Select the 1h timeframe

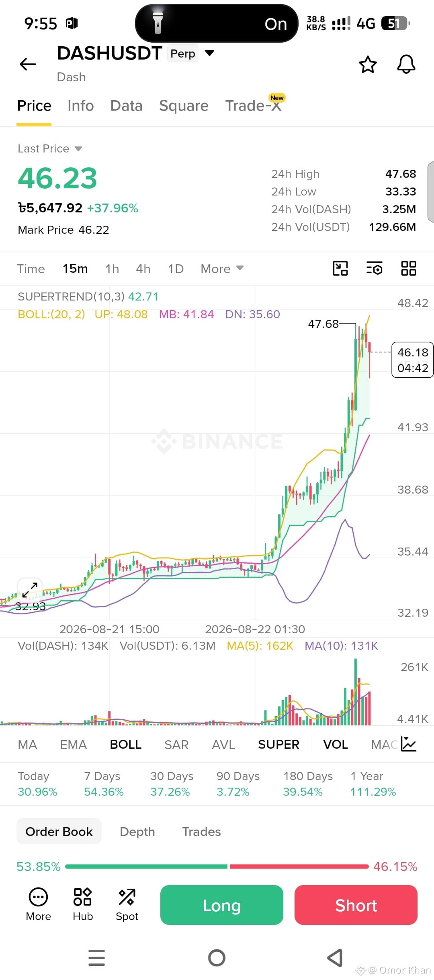click(112, 269)
